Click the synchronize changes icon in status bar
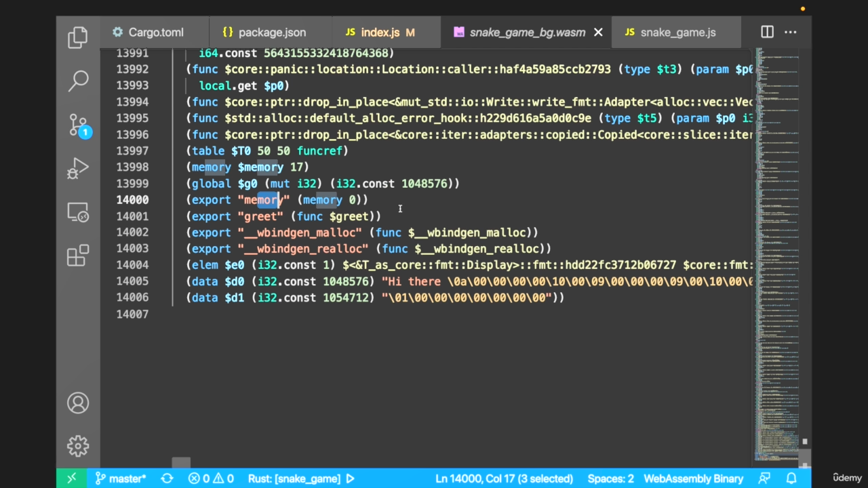This screenshot has height=488, width=868. [167, 479]
